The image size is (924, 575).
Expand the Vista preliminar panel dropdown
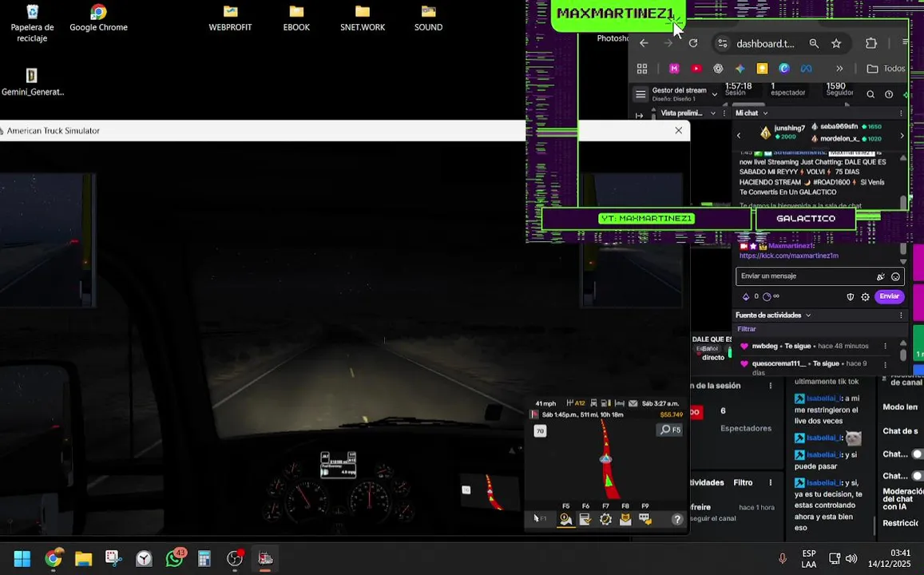pyautogui.click(x=713, y=113)
